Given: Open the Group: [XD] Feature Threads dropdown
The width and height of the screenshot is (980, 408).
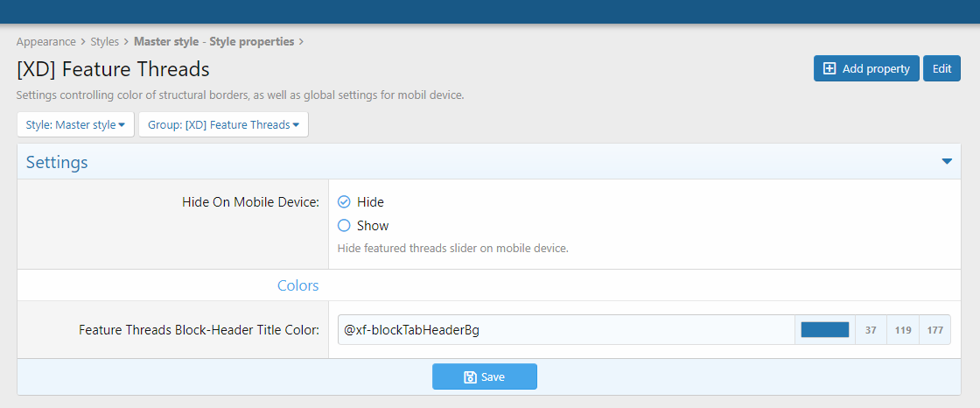Looking at the screenshot, I should 223,125.
